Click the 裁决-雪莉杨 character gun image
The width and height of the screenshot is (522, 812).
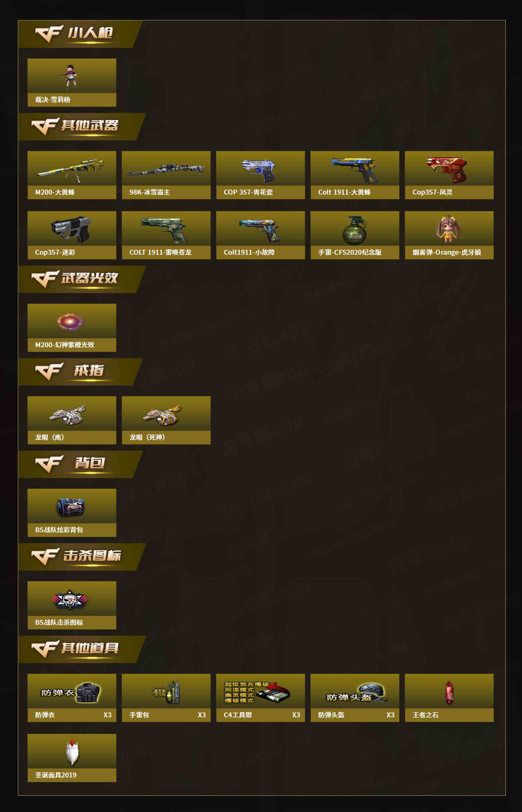(70, 77)
